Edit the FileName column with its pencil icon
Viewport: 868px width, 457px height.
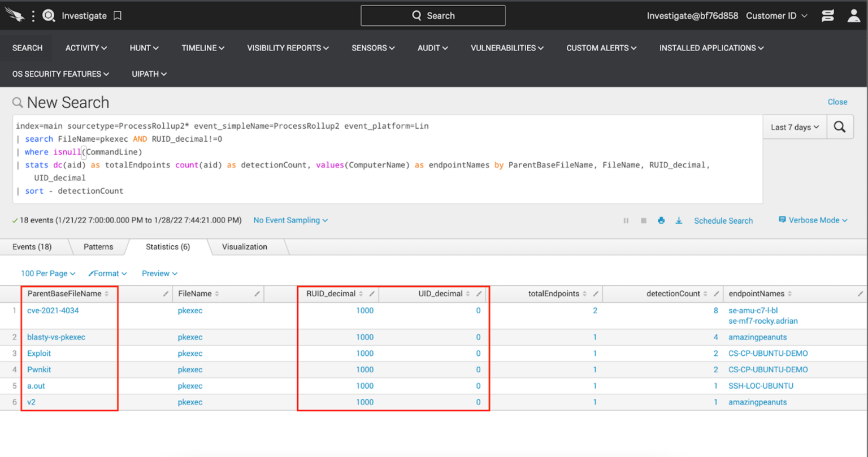[257, 293]
